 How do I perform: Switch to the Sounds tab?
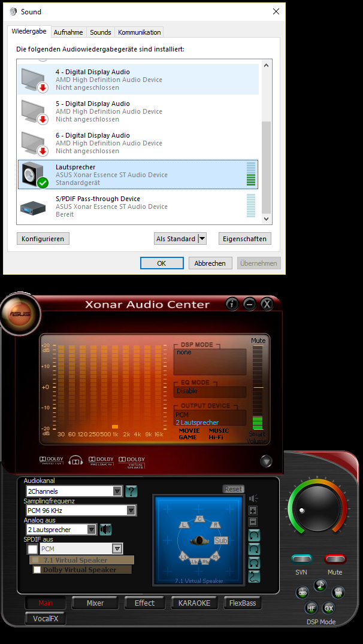tap(101, 32)
